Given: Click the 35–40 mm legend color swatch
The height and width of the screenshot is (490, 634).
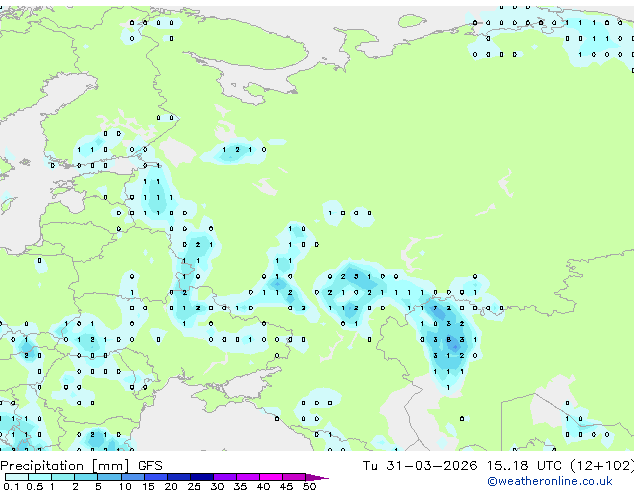Looking at the screenshot, I should 248,477.
